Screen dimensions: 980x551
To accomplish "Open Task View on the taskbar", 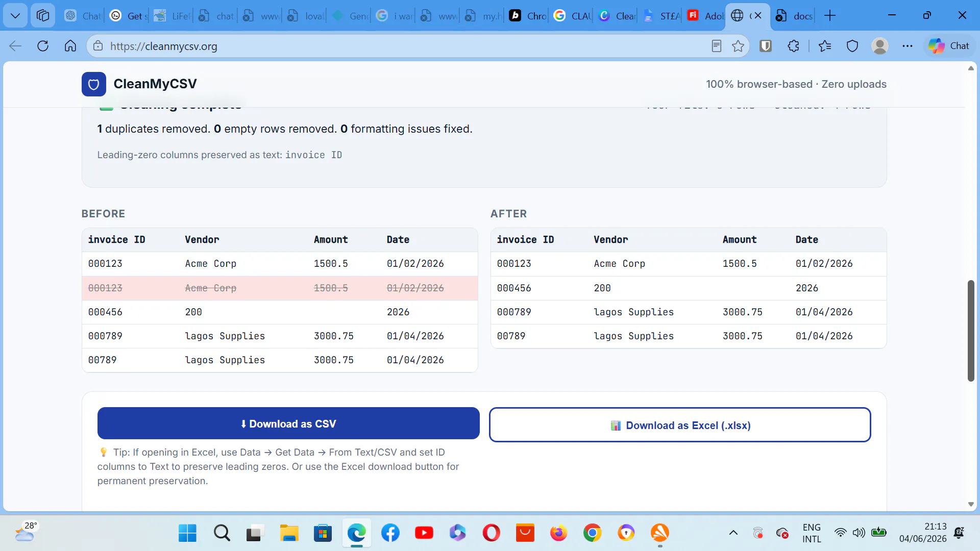I will (x=255, y=533).
